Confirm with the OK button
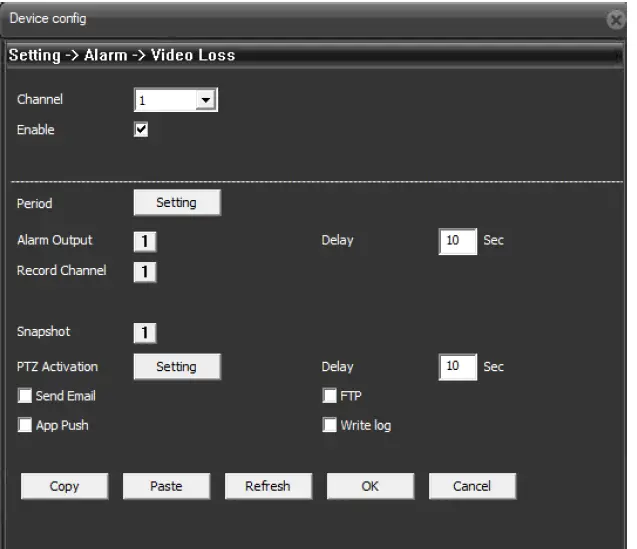This screenshot has width=637, height=549. 370,486
